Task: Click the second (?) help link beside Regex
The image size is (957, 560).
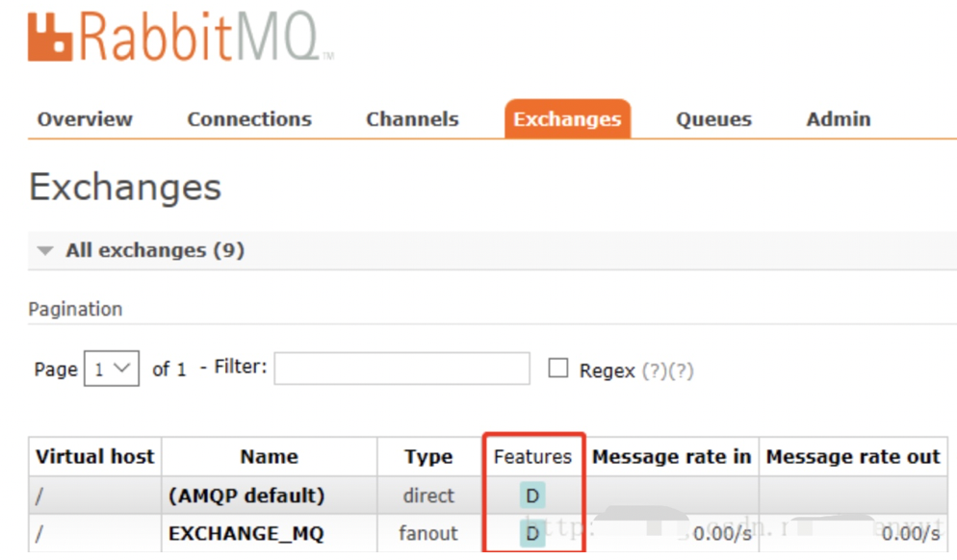Action: click(681, 370)
